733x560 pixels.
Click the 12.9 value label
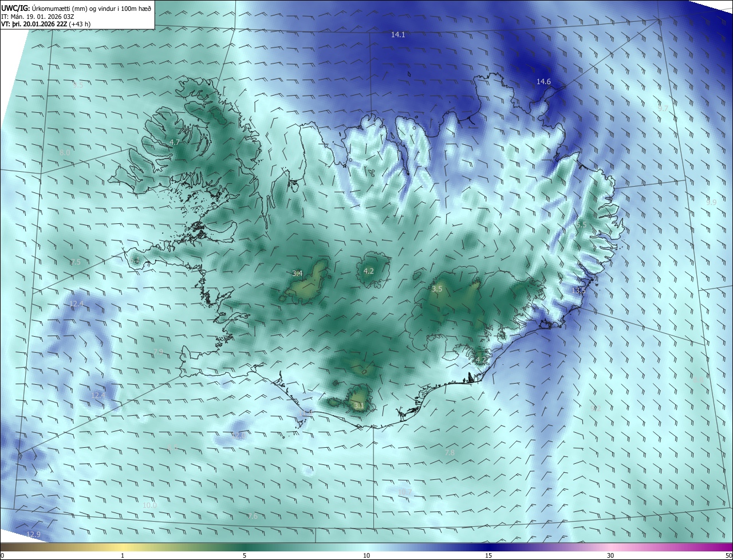coord(34,535)
